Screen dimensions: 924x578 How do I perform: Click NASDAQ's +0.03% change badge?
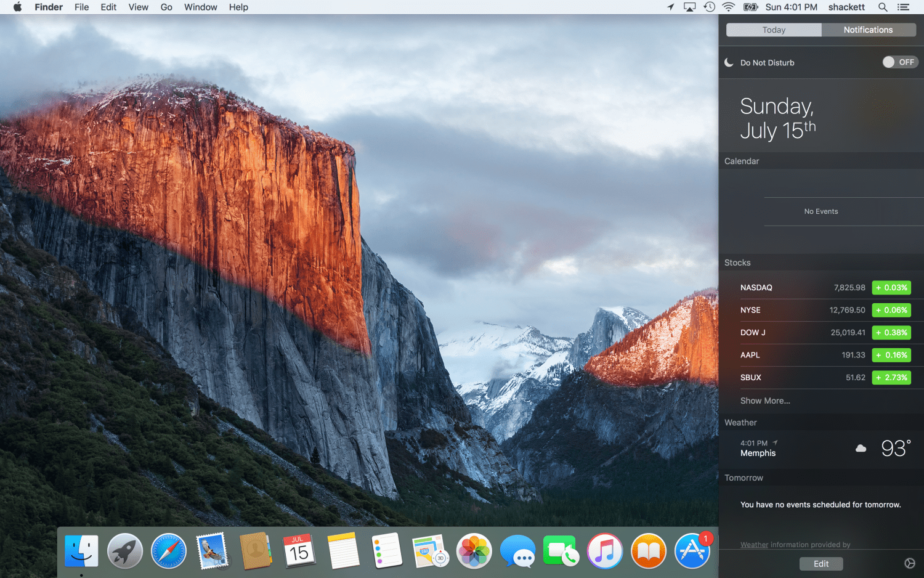[891, 288]
